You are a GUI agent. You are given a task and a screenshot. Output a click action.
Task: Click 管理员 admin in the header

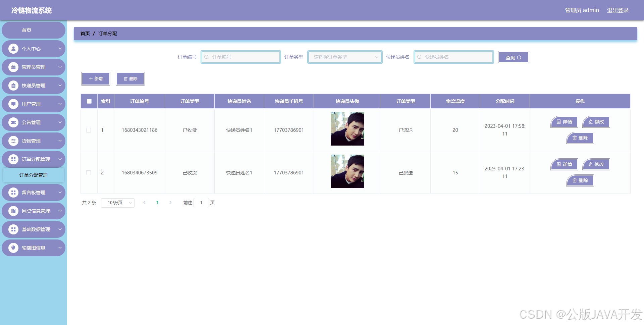pyautogui.click(x=582, y=10)
